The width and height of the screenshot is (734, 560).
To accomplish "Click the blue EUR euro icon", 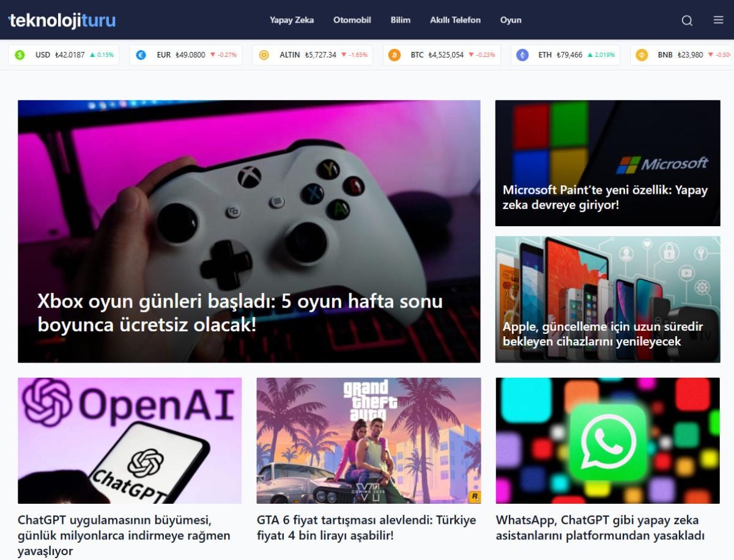I will pos(141,55).
